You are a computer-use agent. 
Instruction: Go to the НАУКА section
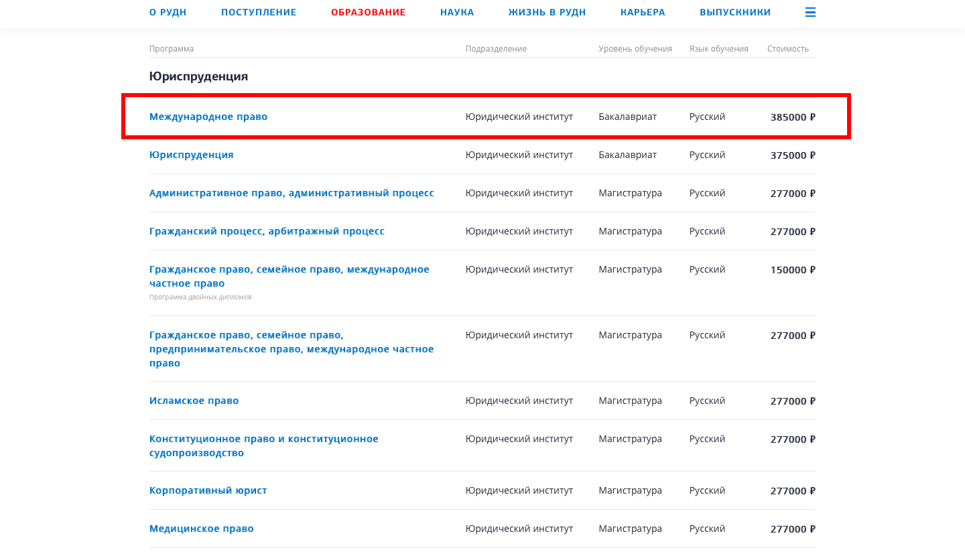tap(457, 12)
